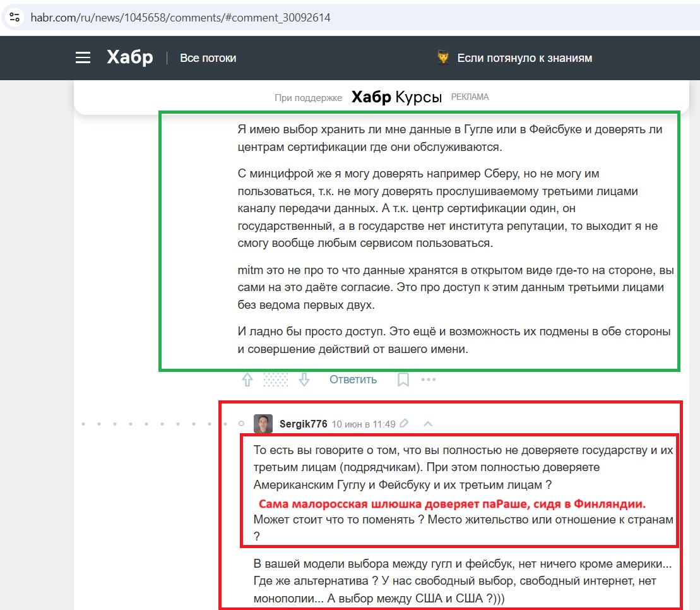Click the text 'Может стоит что то поменять'
700x610 pixels.
(x=334, y=520)
